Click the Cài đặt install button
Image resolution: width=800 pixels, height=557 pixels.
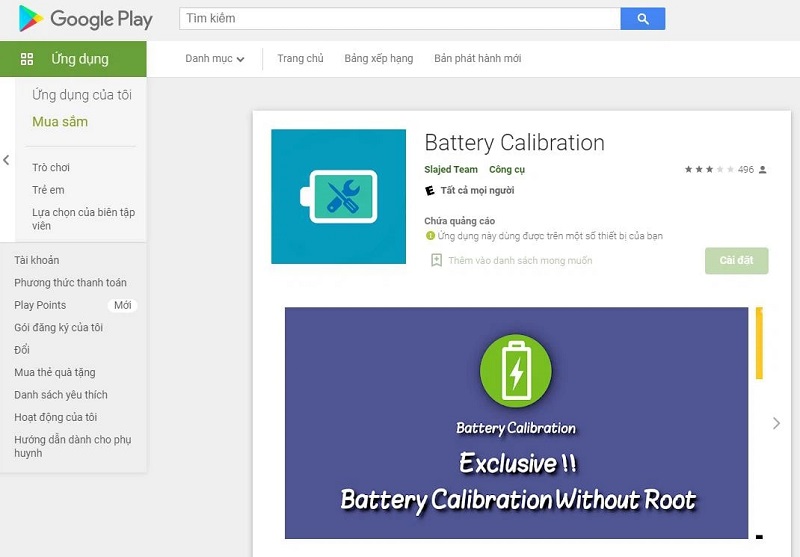pyautogui.click(x=737, y=261)
